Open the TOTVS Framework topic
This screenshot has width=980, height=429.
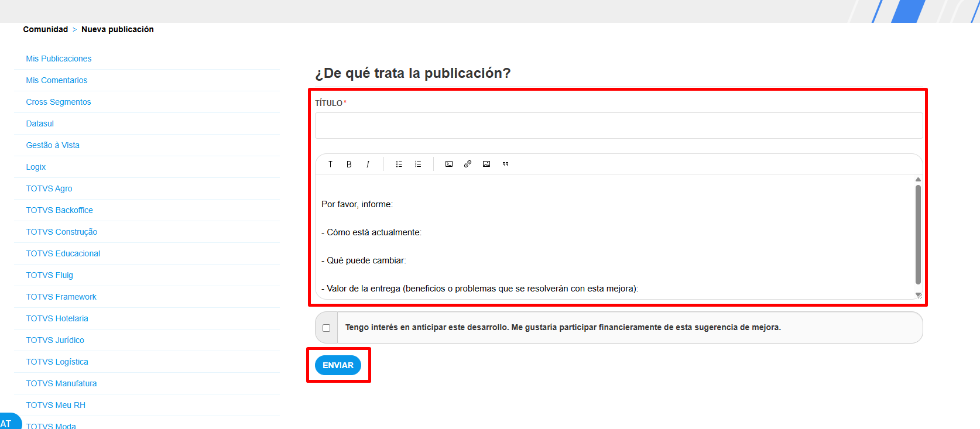[61, 297]
